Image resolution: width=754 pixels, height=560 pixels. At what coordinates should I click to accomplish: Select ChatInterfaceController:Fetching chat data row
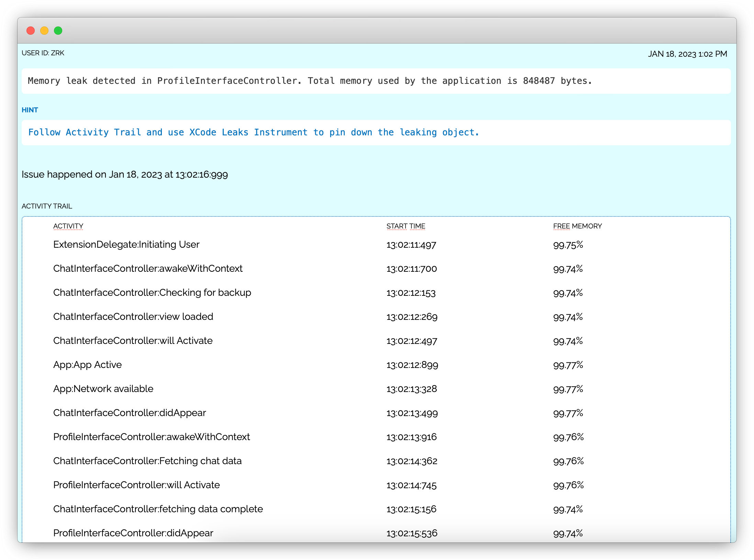coord(147,461)
